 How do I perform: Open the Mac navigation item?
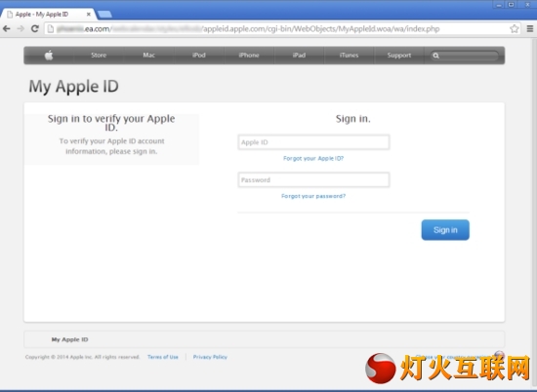click(x=149, y=55)
